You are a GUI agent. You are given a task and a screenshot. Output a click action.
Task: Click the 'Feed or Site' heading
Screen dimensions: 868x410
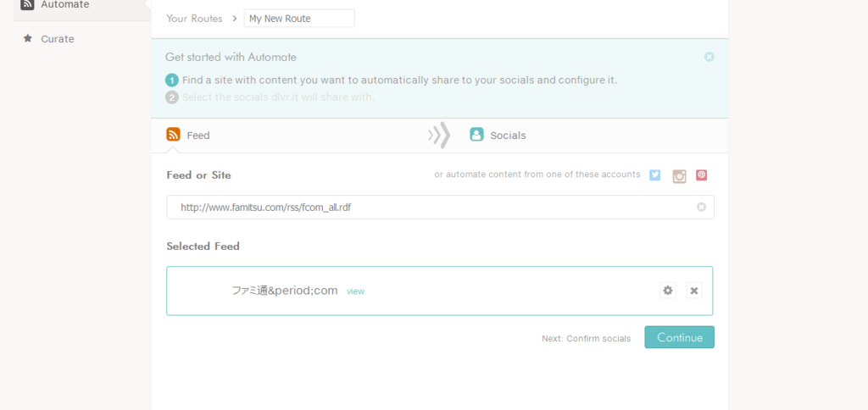click(198, 175)
